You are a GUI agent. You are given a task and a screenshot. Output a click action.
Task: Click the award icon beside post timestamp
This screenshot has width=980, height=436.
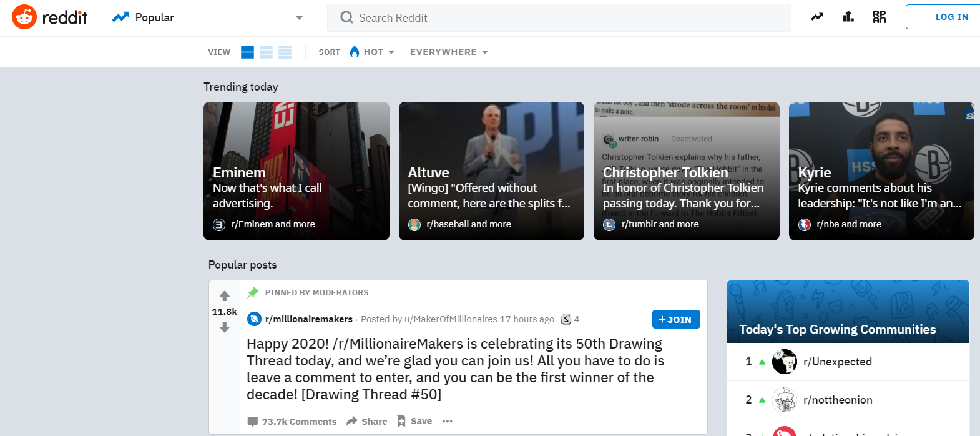[x=566, y=319]
